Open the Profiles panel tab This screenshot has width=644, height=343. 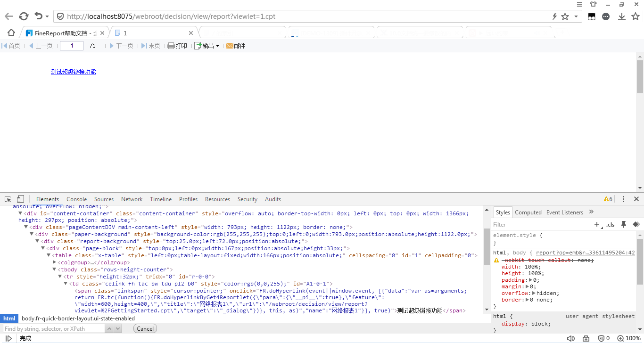click(189, 199)
